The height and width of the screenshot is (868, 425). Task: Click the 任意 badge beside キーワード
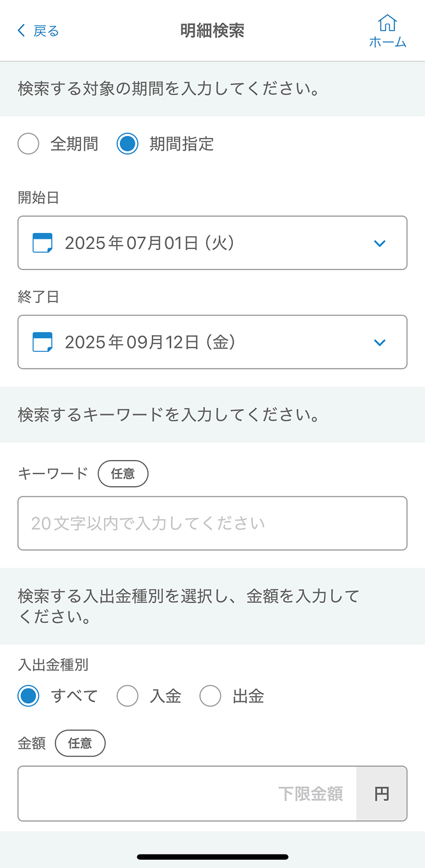click(x=123, y=474)
